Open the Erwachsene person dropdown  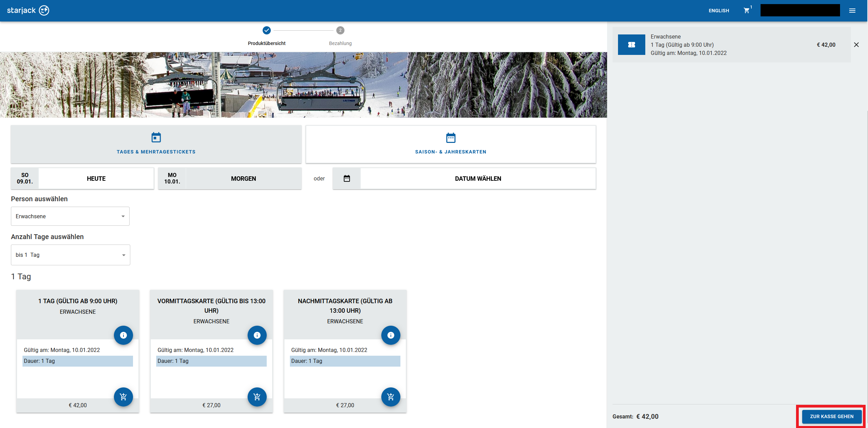pyautogui.click(x=70, y=216)
